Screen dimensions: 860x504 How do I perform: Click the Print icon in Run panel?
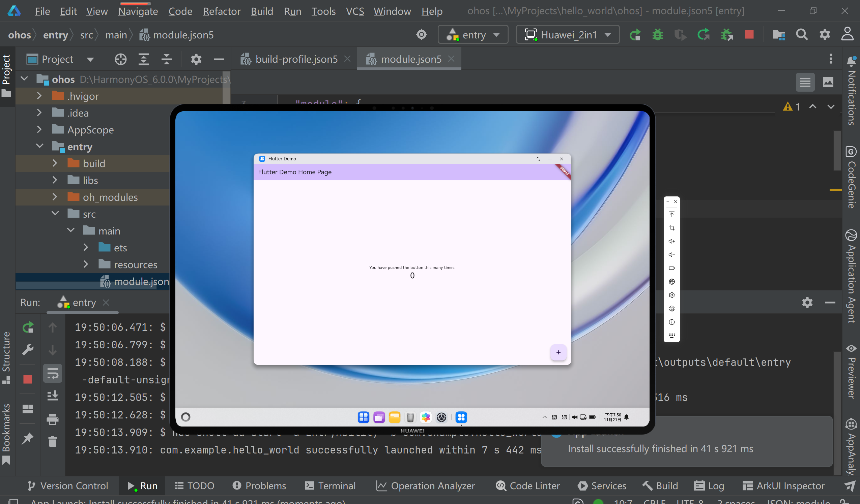pyautogui.click(x=53, y=419)
